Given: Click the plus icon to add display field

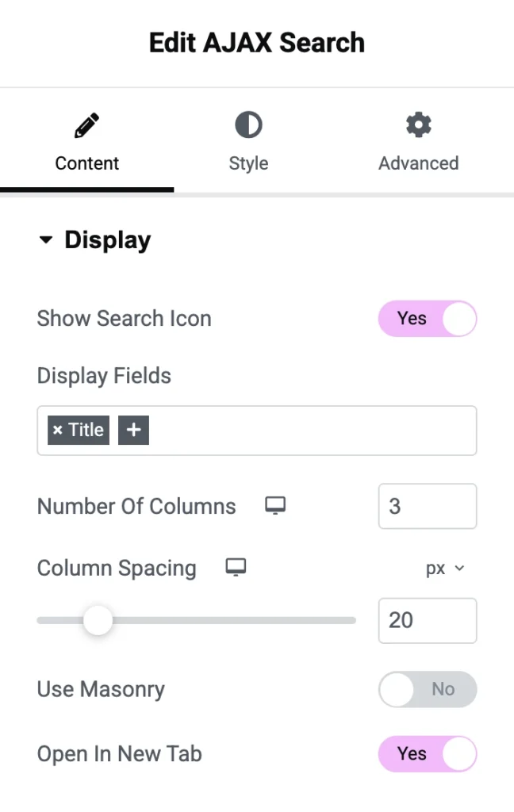Looking at the screenshot, I should [x=133, y=430].
